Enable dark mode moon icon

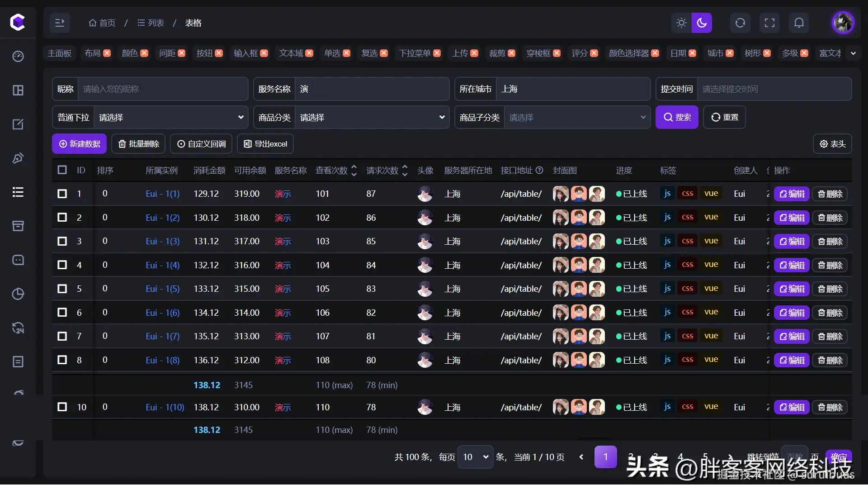(x=702, y=23)
